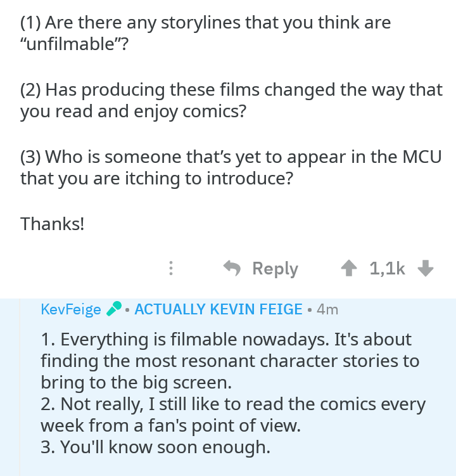Image resolution: width=456 pixels, height=476 pixels.
Task: Click the bullet dot before ACTUALLY KEVIN FEIGE
Action: [x=127, y=310]
